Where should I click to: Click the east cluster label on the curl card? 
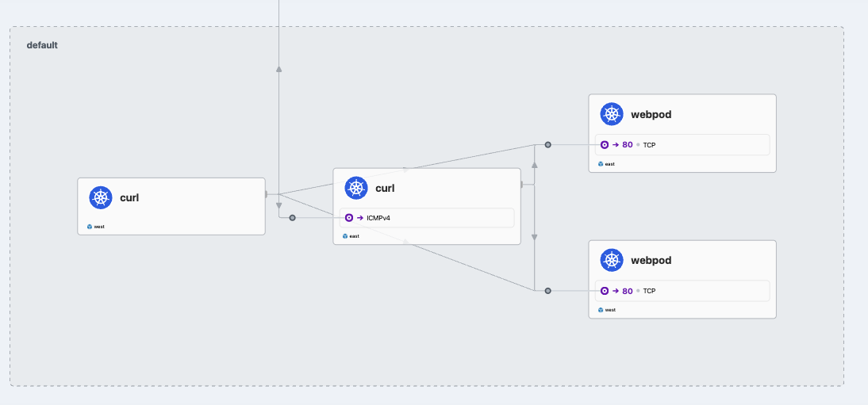[355, 236]
